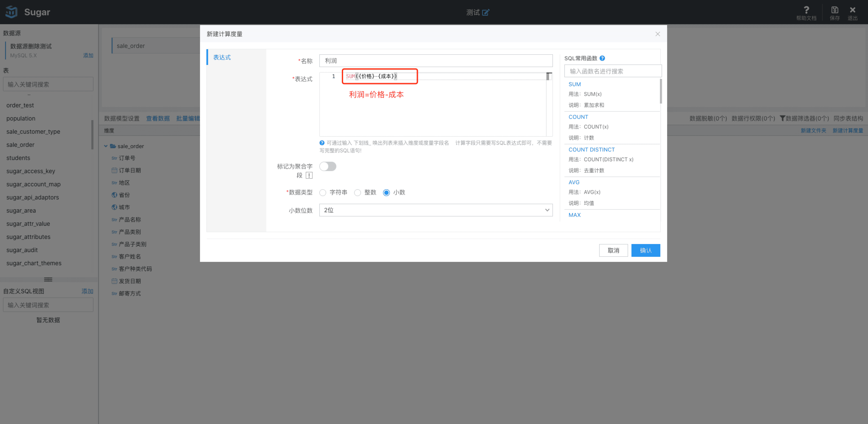Select the 字符串 data type radio

[x=323, y=193]
